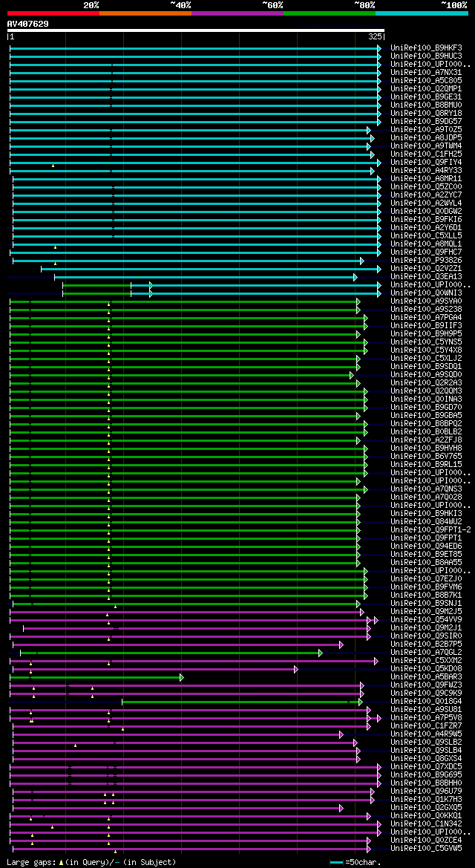Select the UniRef100_A7PGA4 entry
Viewport: 475px width, 868px height.
[x=426, y=317]
